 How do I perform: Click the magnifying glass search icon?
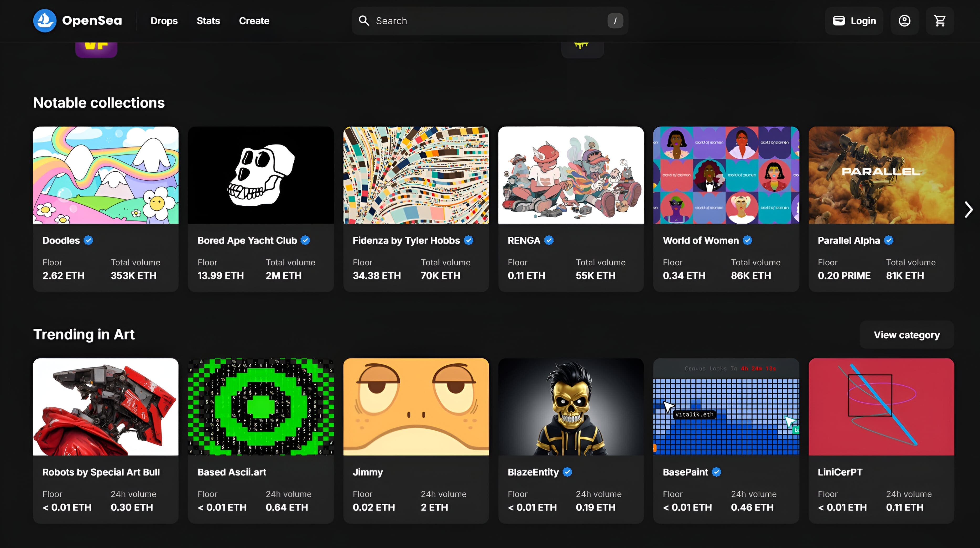pos(364,20)
